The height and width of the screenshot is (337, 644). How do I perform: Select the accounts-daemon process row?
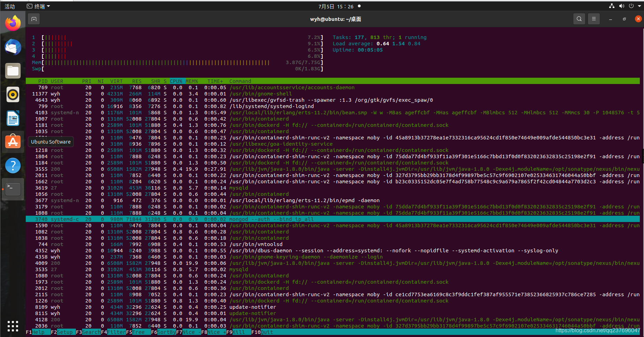(333, 87)
